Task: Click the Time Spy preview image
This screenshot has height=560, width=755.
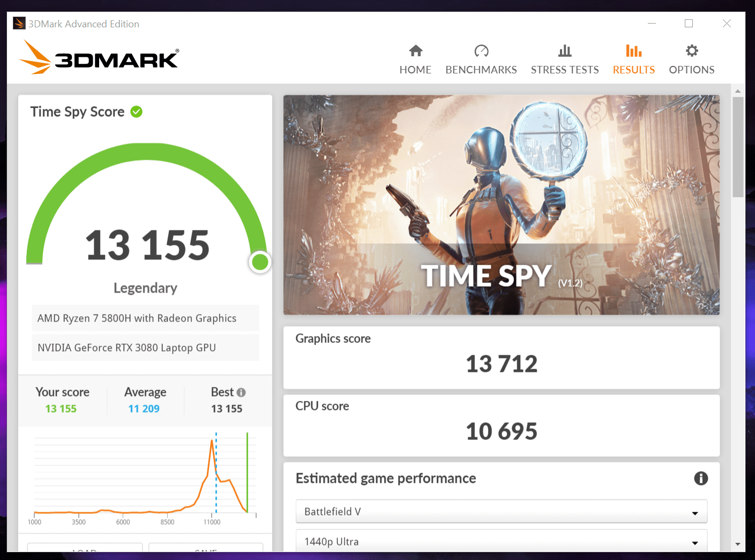Action: (501, 205)
